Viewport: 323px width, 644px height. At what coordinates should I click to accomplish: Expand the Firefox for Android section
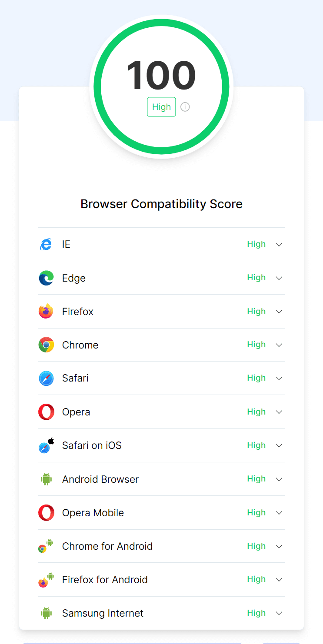(279, 579)
